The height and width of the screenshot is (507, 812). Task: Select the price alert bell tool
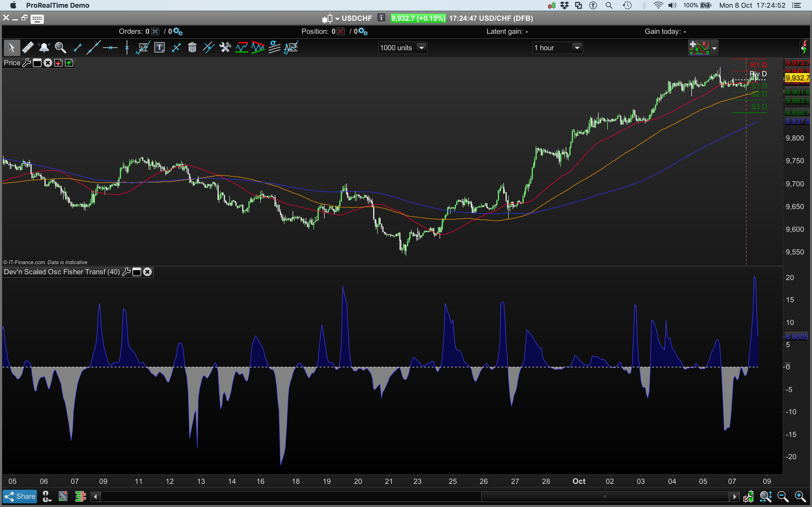pos(44,48)
